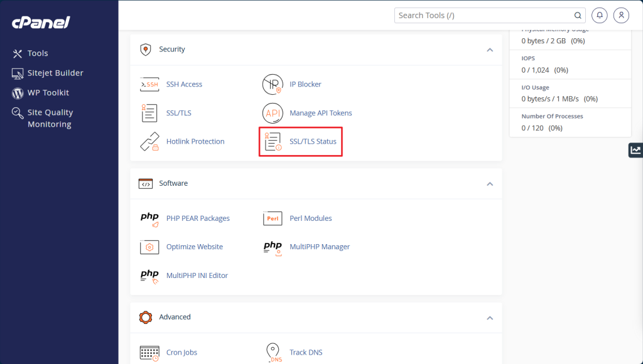Click the Software section title

click(173, 183)
